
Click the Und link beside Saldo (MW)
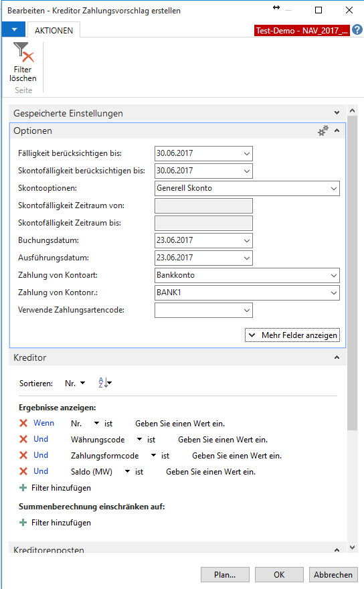(x=41, y=471)
